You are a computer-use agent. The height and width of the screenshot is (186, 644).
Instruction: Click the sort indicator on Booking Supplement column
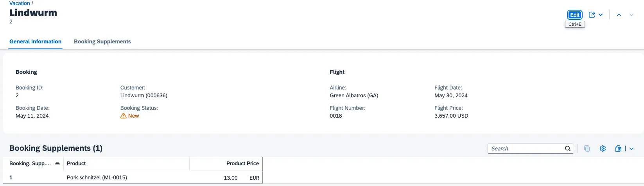pyautogui.click(x=57, y=163)
